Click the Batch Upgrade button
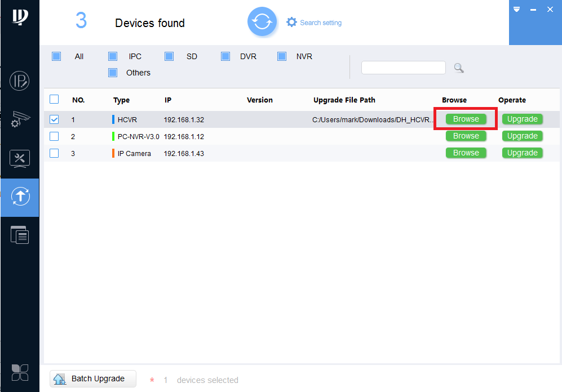 coord(93,378)
